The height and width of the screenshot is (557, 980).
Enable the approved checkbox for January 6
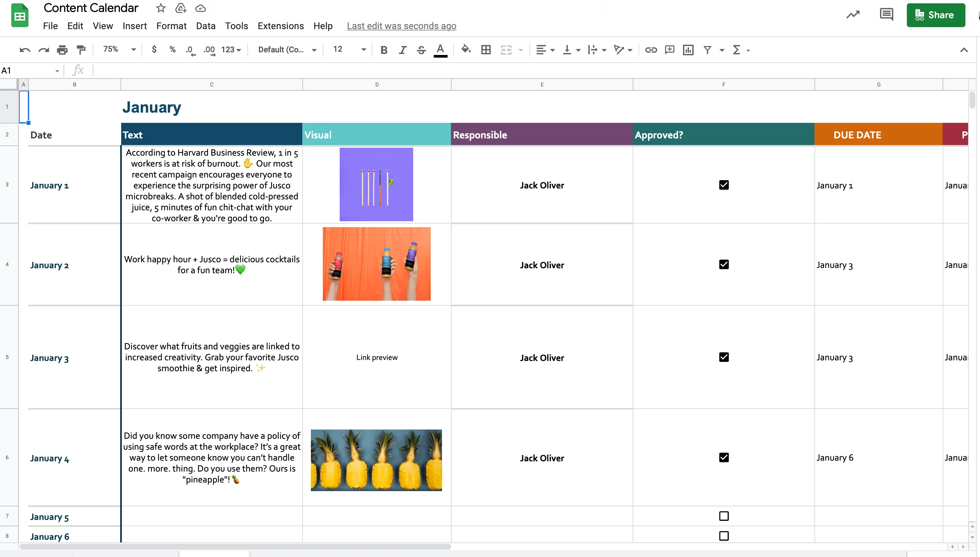pos(723,536)
